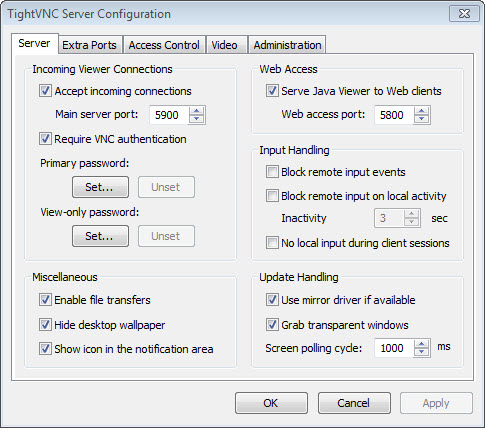Image resolution: width=485 pixels, height=428 pixels.
Task: Click into the Main server port field
Action: (x=169, y=115)
